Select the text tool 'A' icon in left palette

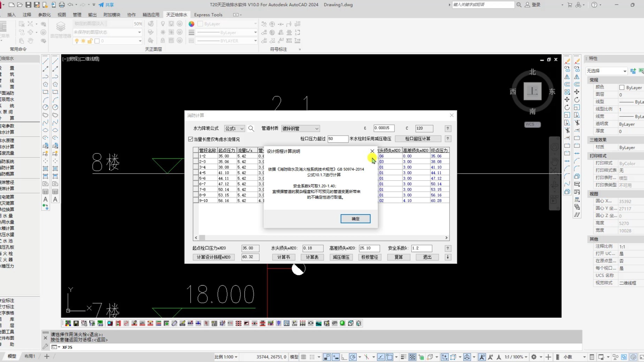(45, 200)
